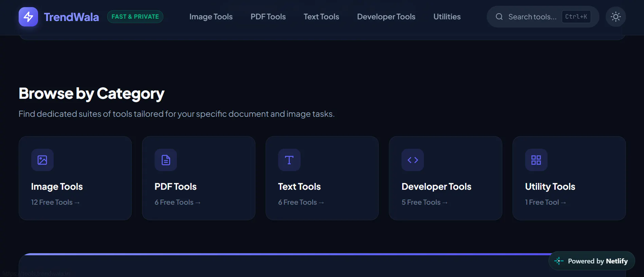The image size is (644, 277).
Task: Click the Ctrl+K shortcut badge
Action: [576, 17]
